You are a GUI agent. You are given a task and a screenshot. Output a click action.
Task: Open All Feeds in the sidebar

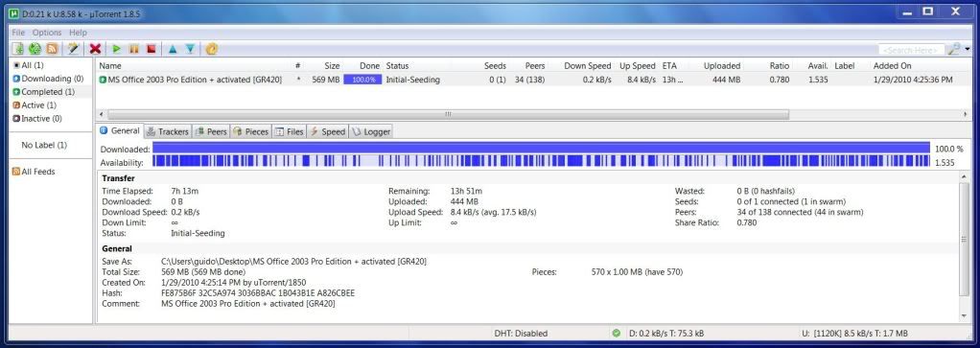pyautogui.click(x=38, y=172)
